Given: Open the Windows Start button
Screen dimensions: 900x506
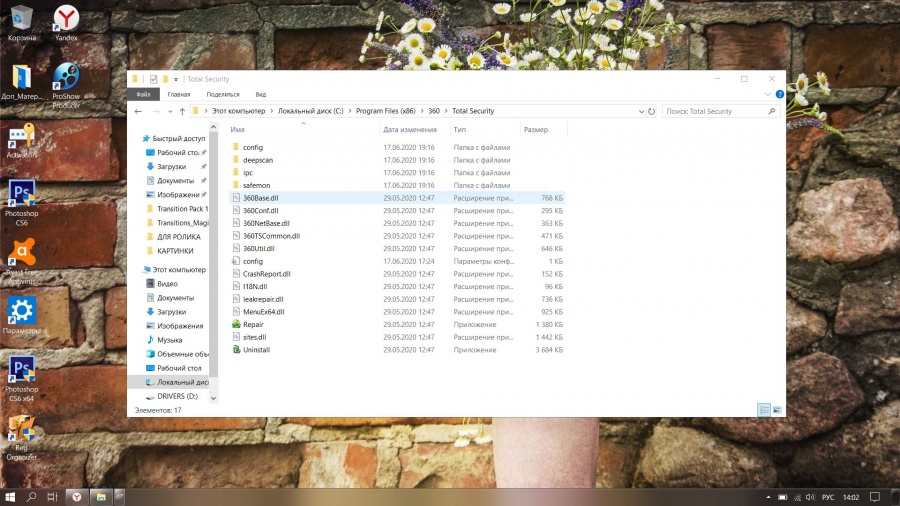Looking at the screenshot, I should point(10,497).
